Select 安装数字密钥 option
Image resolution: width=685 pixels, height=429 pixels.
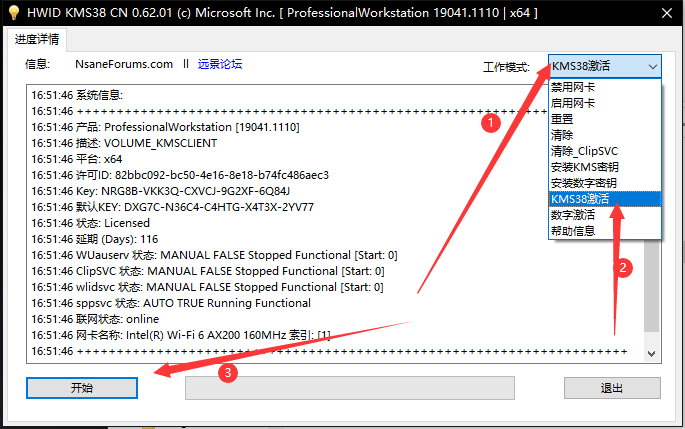[x=605, y=183]
